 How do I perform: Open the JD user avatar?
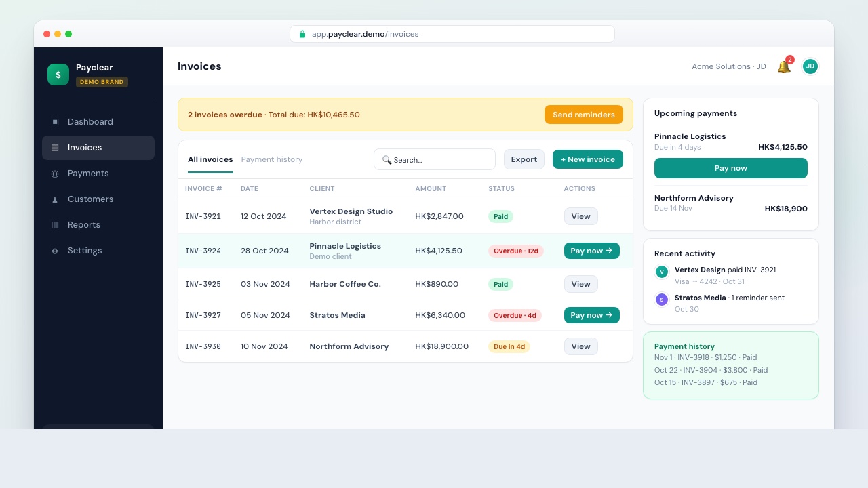tap(810, 66)
